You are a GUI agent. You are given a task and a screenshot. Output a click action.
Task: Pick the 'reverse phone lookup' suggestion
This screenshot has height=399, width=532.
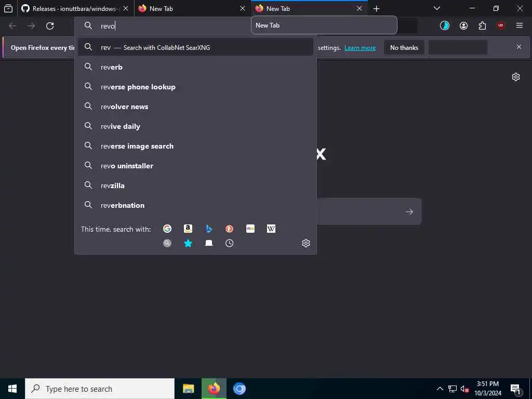tap(195, 87)
